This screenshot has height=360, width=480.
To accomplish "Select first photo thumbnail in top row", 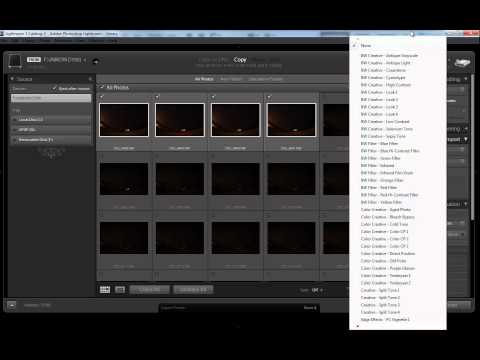I will tap(124, 120).
